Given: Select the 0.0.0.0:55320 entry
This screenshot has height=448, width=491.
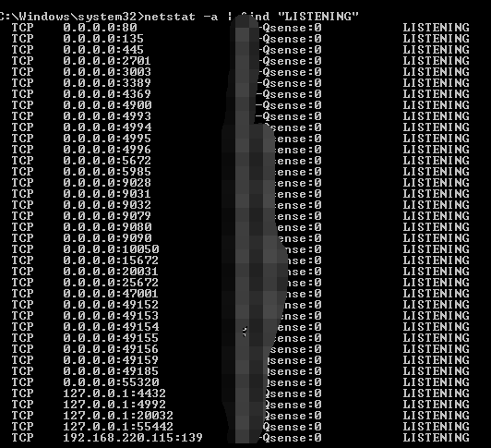Looking at the screenshot, I should tap(111, 382).
